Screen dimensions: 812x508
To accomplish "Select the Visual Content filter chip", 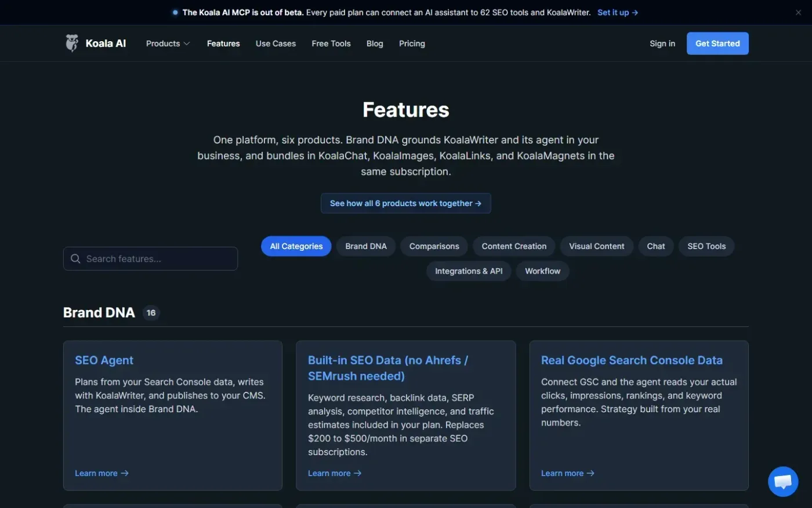I will pos(597,246).
